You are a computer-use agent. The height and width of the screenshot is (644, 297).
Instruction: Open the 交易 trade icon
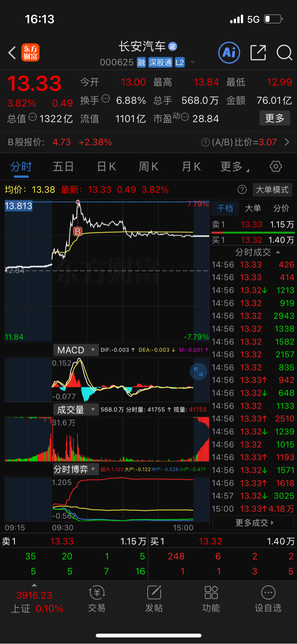click(x=97, y=599)
